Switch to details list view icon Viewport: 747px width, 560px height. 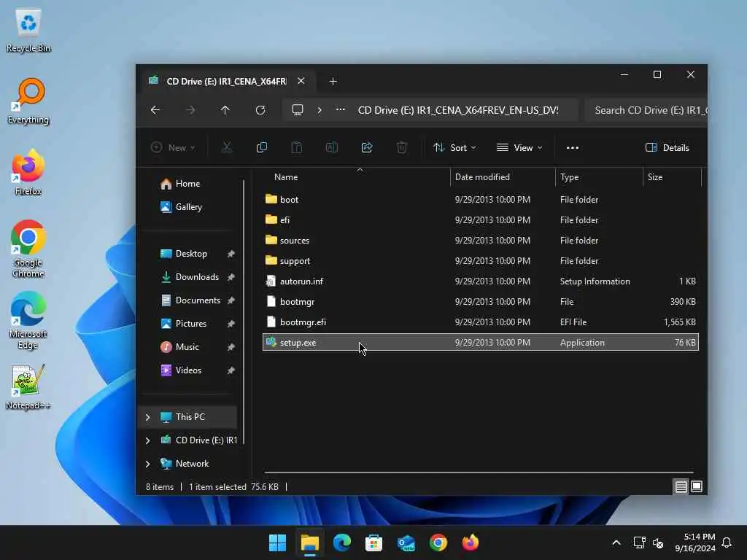point(681,486)
